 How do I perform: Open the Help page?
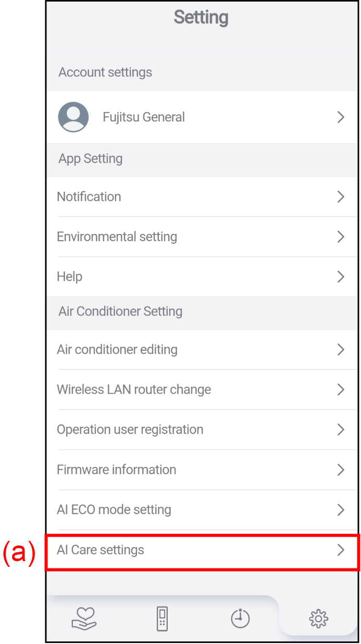click(70, 277)
